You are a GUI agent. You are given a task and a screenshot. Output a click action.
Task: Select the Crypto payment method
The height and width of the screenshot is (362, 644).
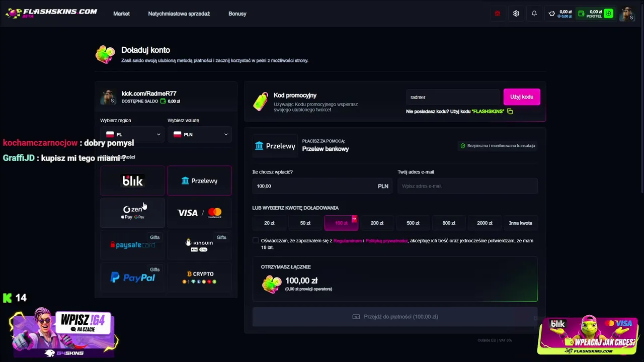click(199, 277)
